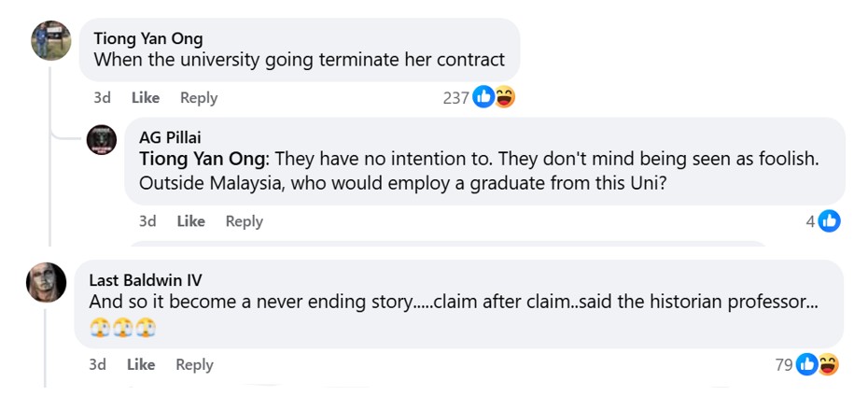Click haha emoji on Last Baldwin's comment
Image resolution: width=868 pixels, height=410 pixels.
click(828, 364)
